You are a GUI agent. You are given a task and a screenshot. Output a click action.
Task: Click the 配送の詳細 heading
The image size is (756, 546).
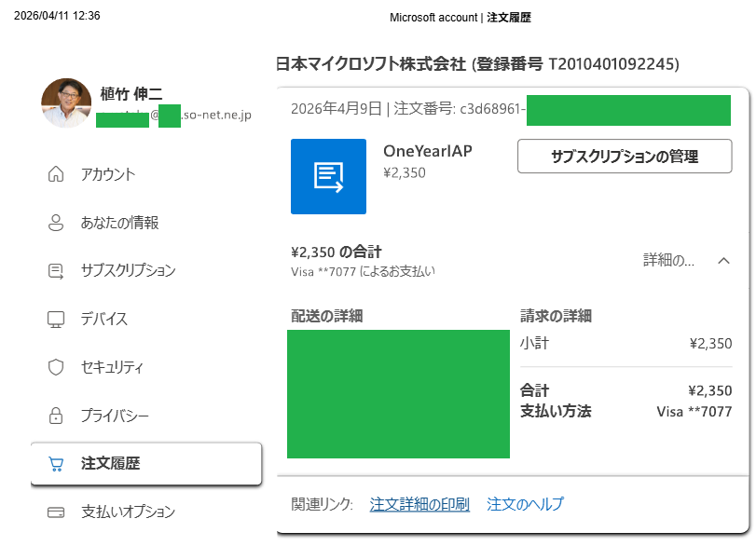coord(327,316)
